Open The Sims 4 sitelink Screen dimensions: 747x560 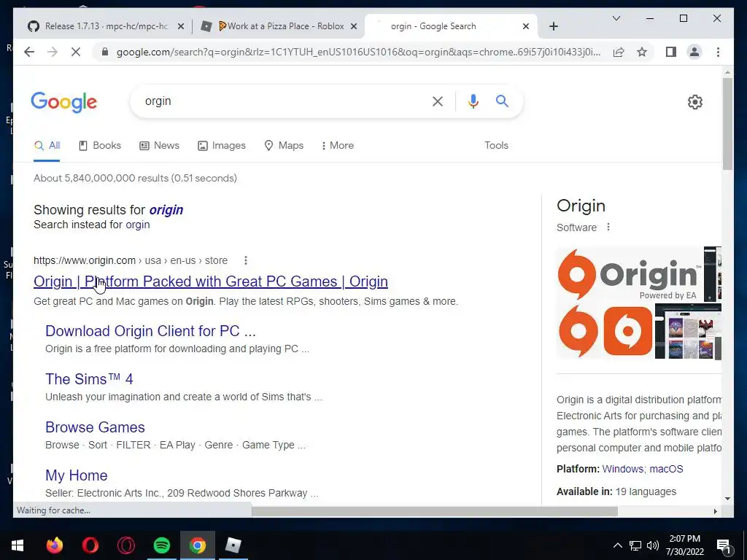pos(89,379)
